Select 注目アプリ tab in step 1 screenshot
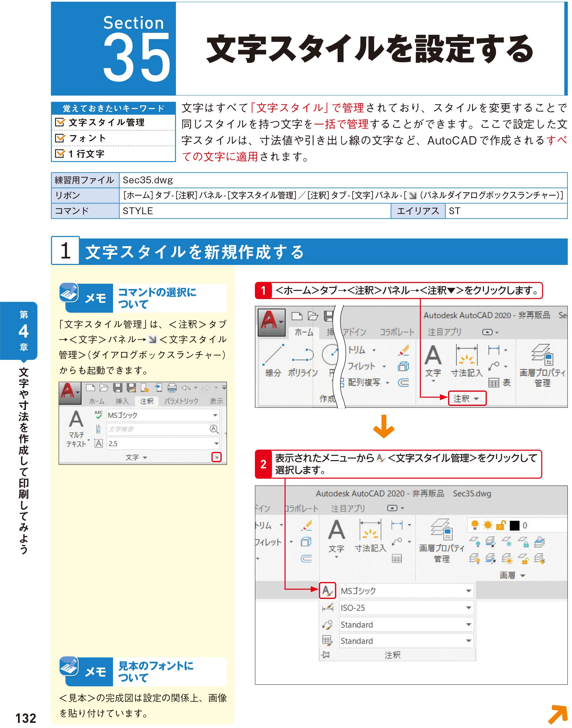572x728 pixels. pos(444,332)
